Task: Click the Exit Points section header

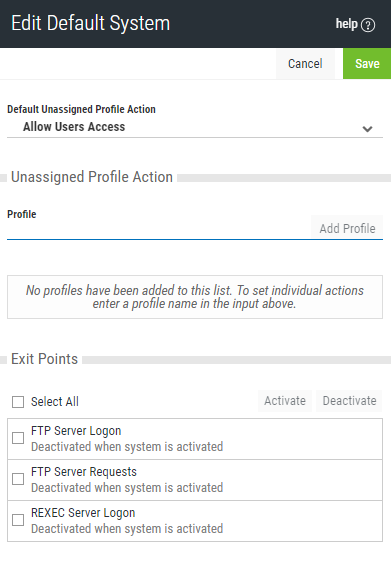Action: 44,359
